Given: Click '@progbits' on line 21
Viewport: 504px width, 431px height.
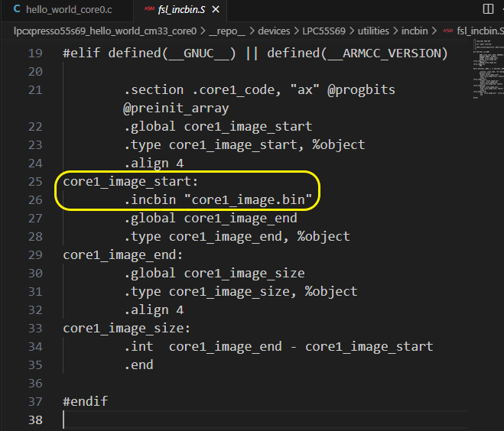Looking at the screenshot, I should 361,90.
